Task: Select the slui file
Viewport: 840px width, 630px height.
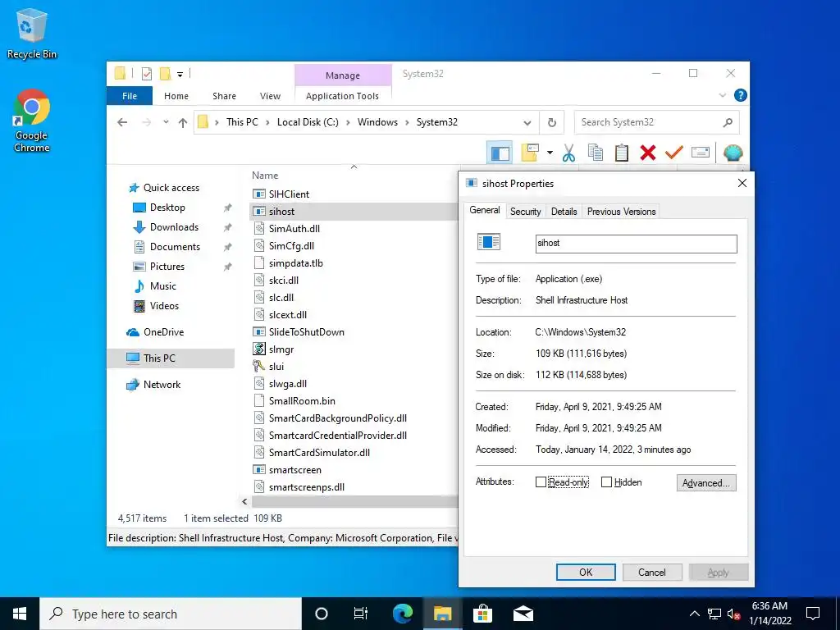Action: [x=268, y=367]
